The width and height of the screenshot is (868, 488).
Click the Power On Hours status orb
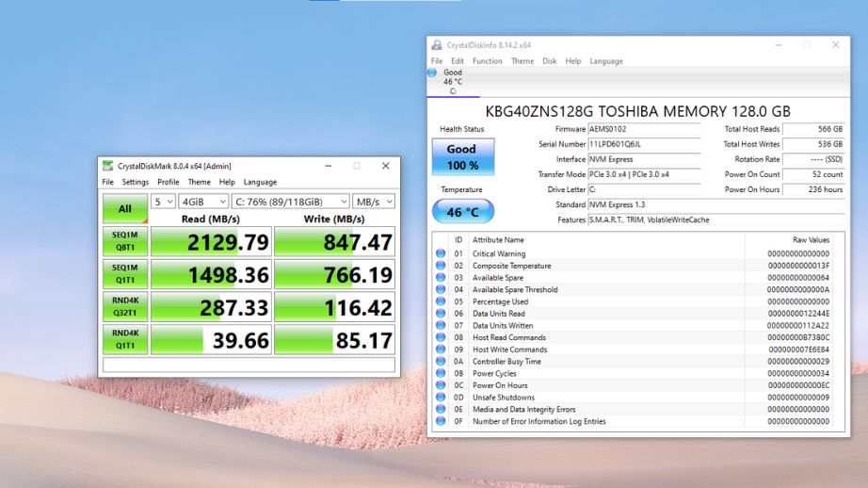(x=441, y=385)
